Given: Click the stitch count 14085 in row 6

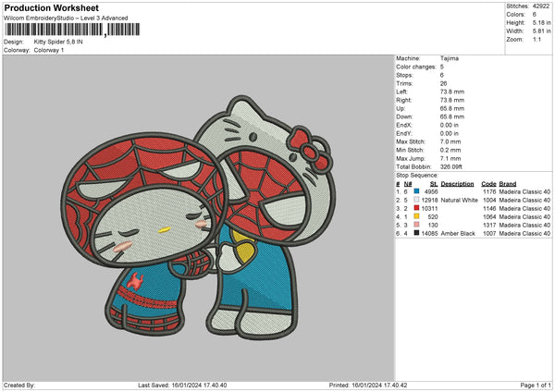Looking at the screenshot, I should pyautogui.click(x=429, y=233).
